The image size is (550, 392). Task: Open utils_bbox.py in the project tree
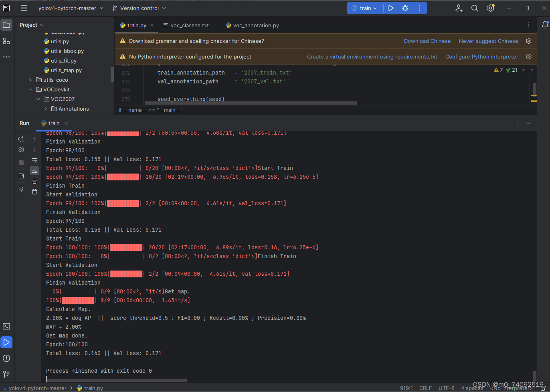[x=63, y=51]
